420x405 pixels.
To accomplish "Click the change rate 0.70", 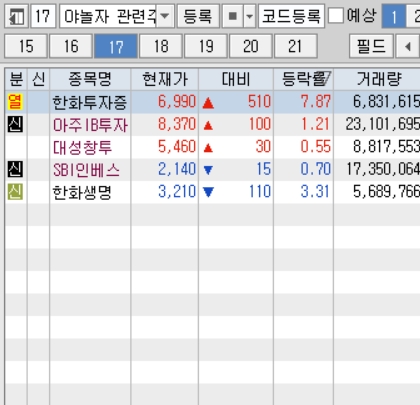I will tap(316, 169).
